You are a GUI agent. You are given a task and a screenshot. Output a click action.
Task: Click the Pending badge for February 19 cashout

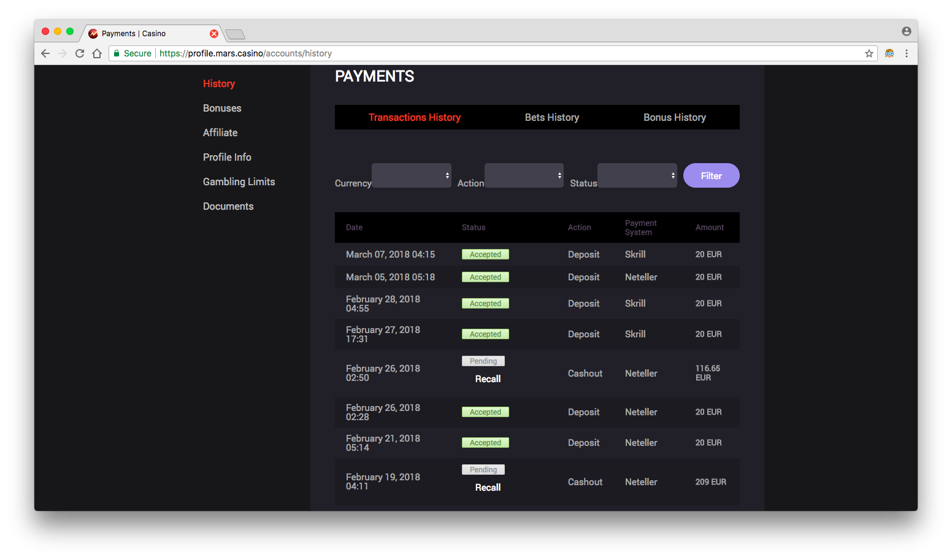point(483,470)
